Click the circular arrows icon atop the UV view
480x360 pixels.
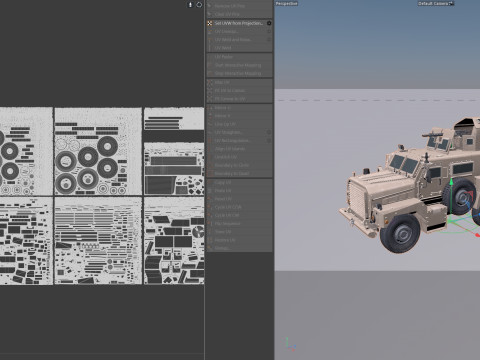(x=199, y=5)
